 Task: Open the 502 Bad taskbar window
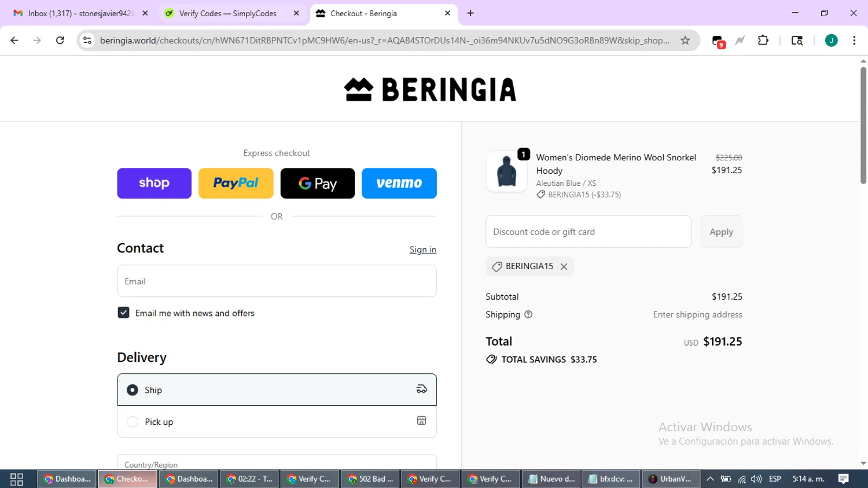pyautogui.click(x=370, y=479)
